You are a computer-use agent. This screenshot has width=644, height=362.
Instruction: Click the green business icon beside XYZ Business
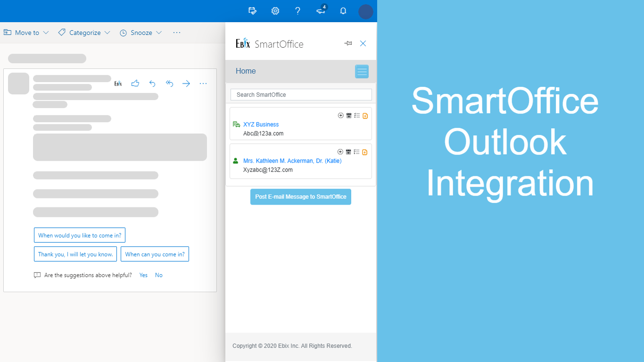pos(237,124)
